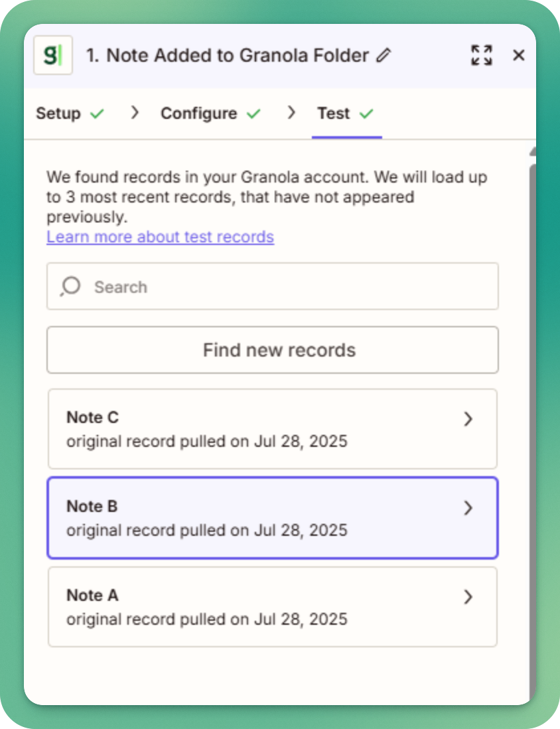The image size is (560, 729).
Task: Select the Note A record
Action: point(272,607)
